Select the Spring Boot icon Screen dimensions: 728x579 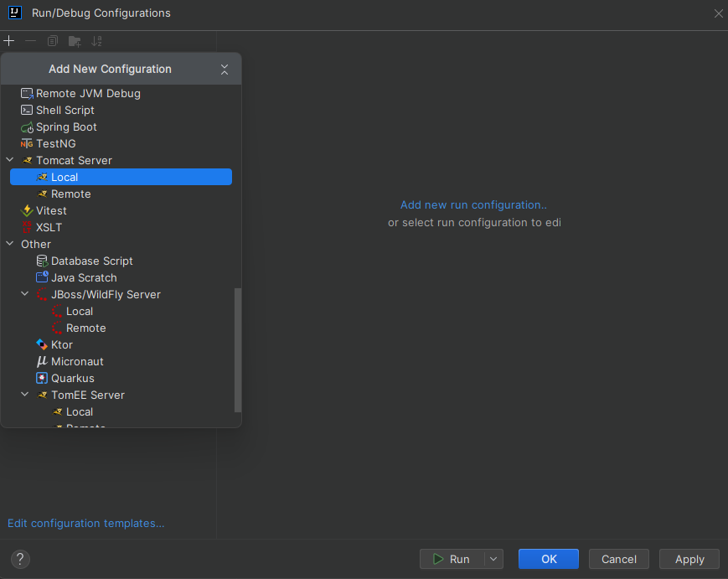(27, 127)
